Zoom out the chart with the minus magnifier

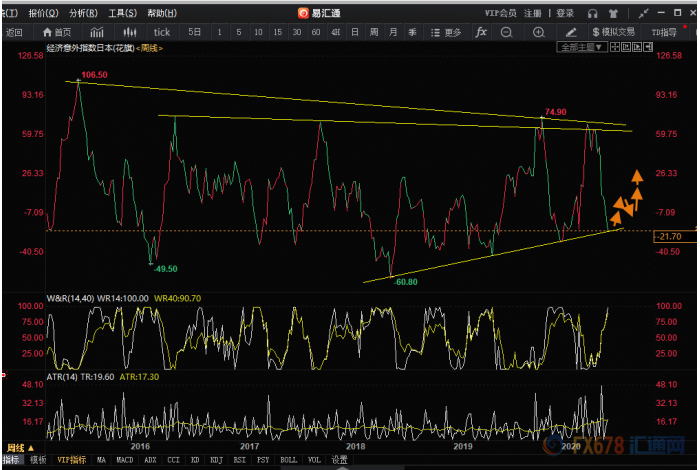[509, 32]
